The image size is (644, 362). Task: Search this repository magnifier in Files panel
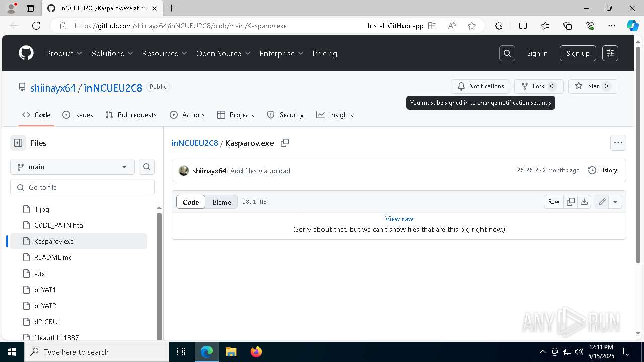click(x=147, y=167)
